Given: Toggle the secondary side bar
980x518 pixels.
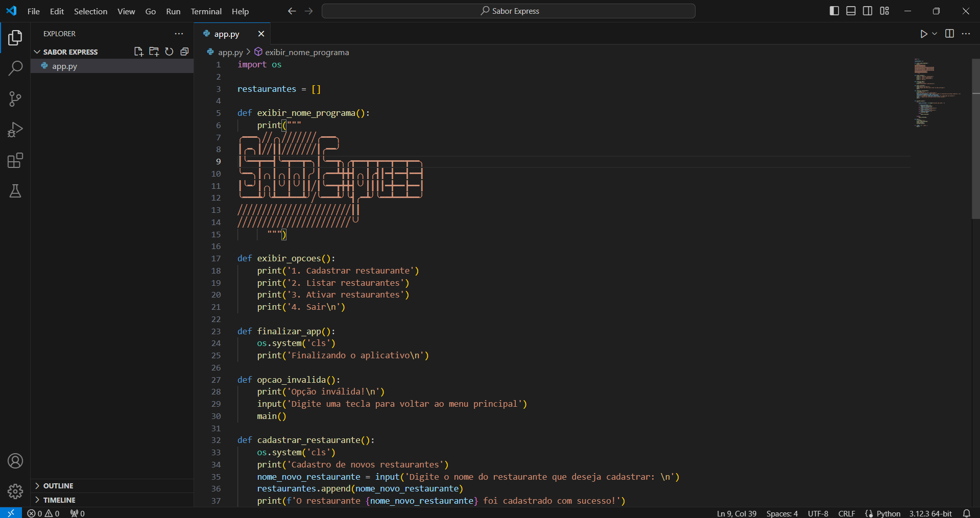Looking at the screenshot, I should (x=868, y=11).
